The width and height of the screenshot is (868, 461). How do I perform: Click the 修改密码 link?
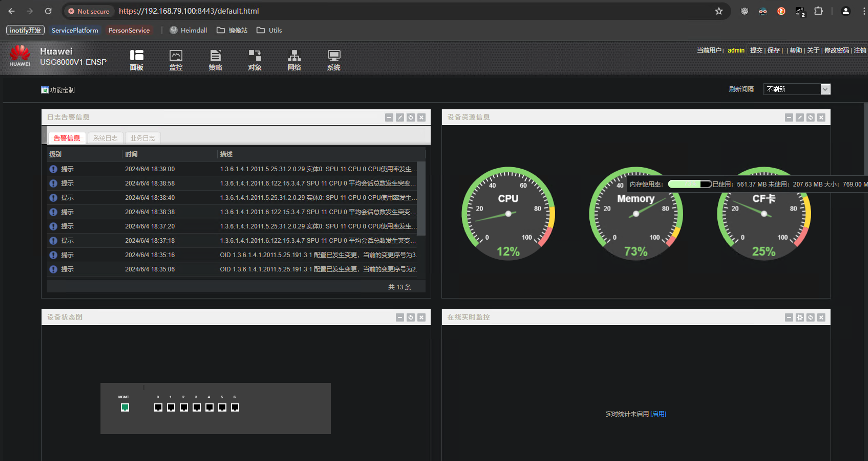[836, 50]
